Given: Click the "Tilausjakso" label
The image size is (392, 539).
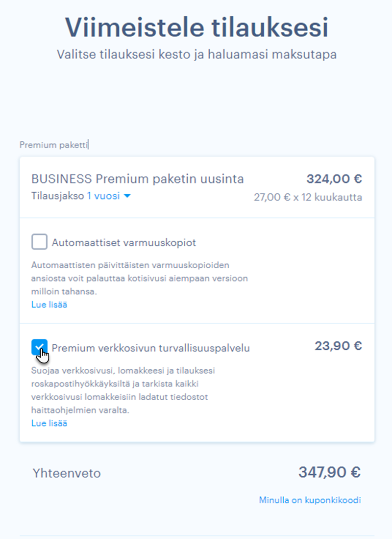Looking at the screenshot, I should pyautogui.click(x=58, y=196).
